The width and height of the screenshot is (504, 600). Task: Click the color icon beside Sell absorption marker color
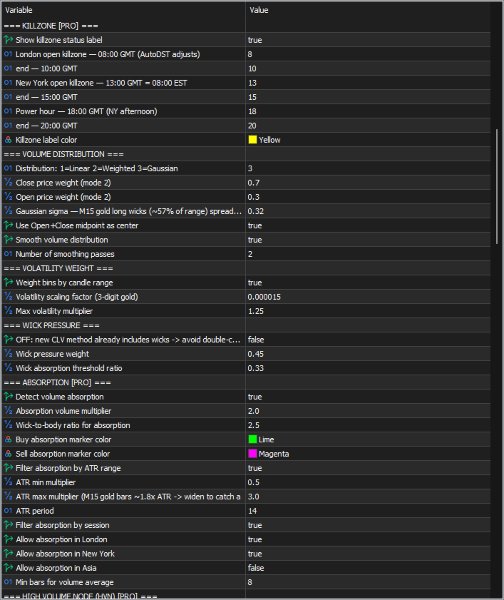click(x=8, y=454)
